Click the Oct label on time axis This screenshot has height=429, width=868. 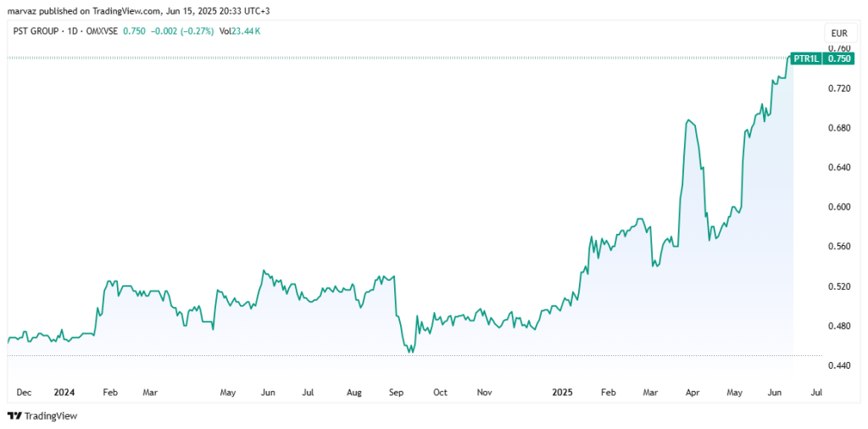440,393
